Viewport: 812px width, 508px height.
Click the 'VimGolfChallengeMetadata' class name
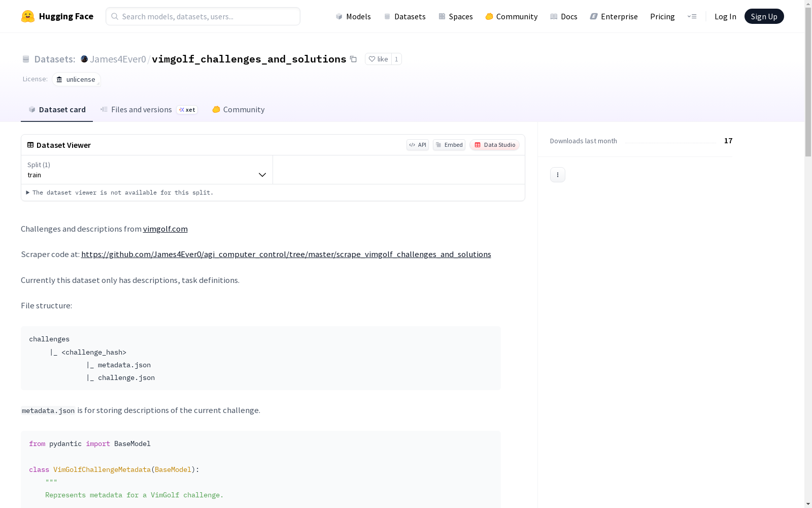click(x=102, y=469)
